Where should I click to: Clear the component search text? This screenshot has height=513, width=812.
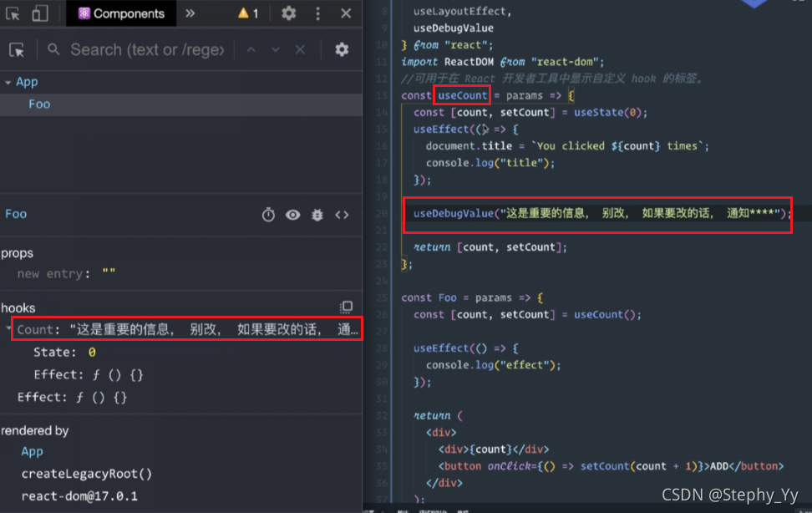point(301,50)
